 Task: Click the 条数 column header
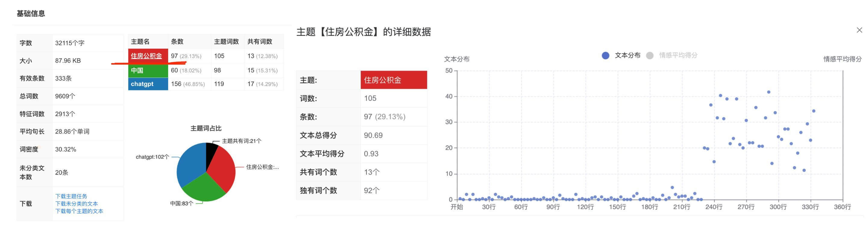[x=177, y=42]
